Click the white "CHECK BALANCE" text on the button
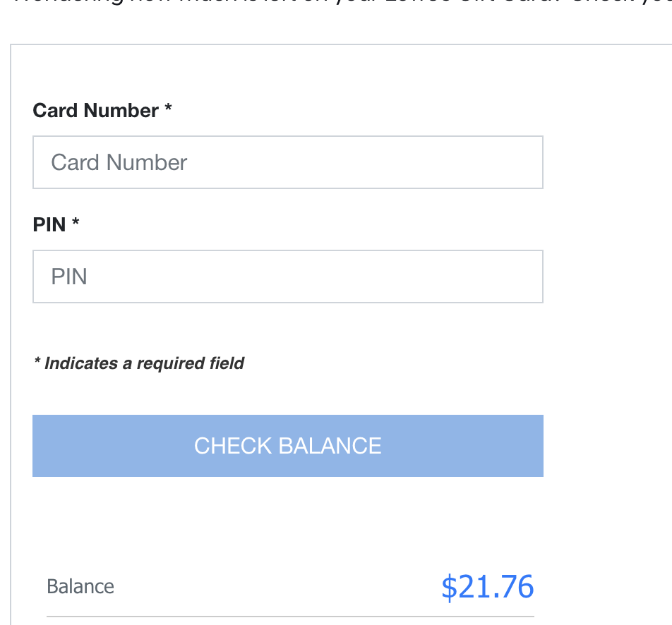This screenshot has height=625, width=672. coord(288,446)
